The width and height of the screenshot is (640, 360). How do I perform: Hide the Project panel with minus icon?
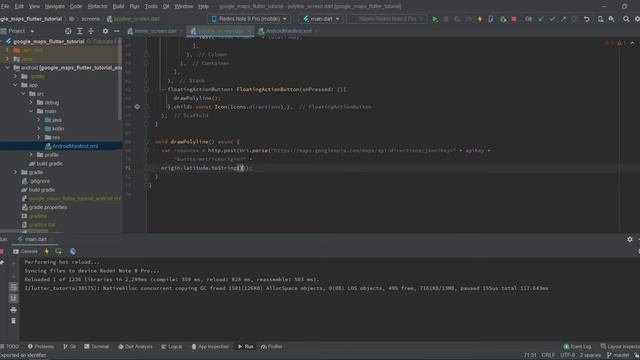[117, 31]
